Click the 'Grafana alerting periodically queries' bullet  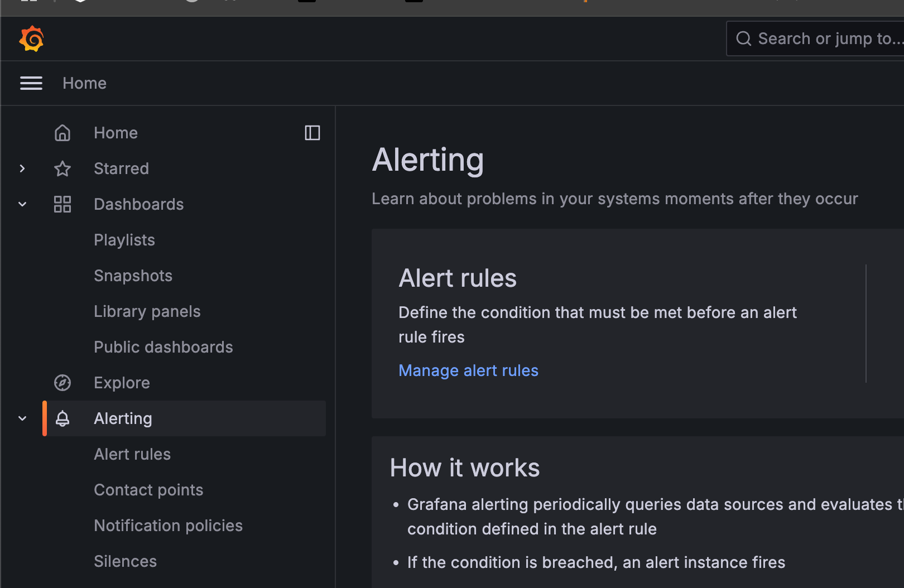656,517
